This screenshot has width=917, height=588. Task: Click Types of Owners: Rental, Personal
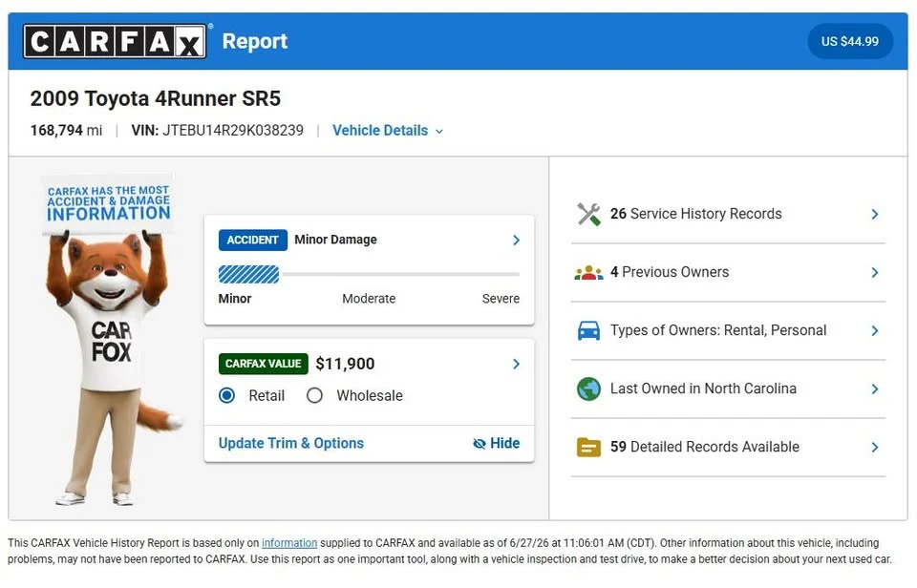[x=718, y=330]
